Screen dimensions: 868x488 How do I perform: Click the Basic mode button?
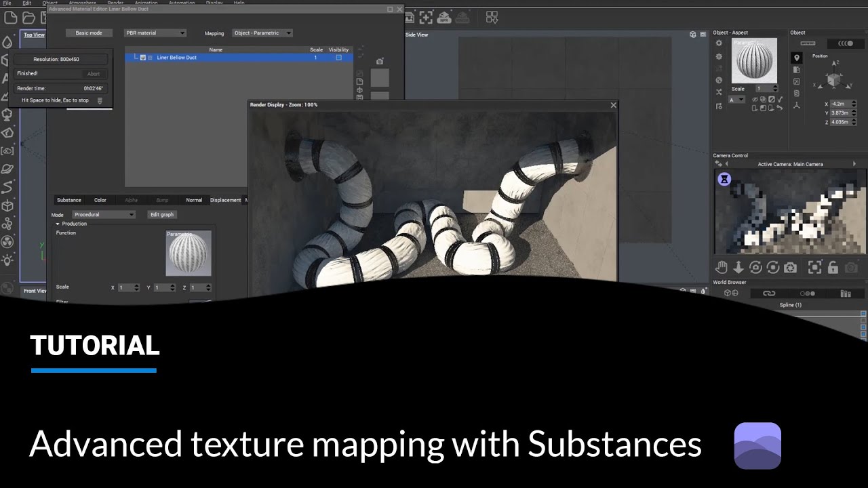[89, 33]
